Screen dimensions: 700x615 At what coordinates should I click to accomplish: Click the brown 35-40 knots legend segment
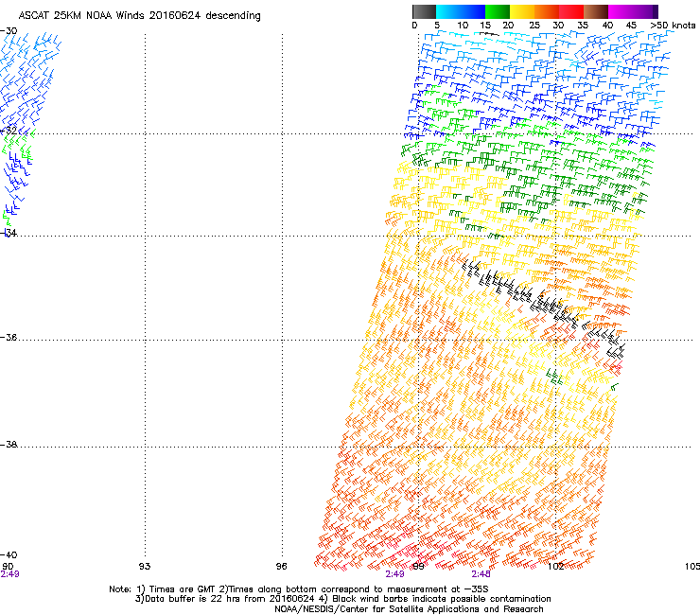coord(596,11)
